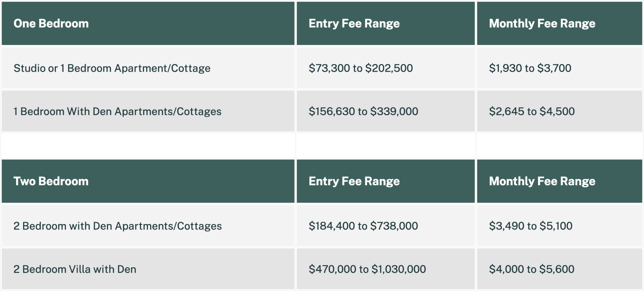Click the $1,930 to $3,700 monthly fee

click(560, 68)
